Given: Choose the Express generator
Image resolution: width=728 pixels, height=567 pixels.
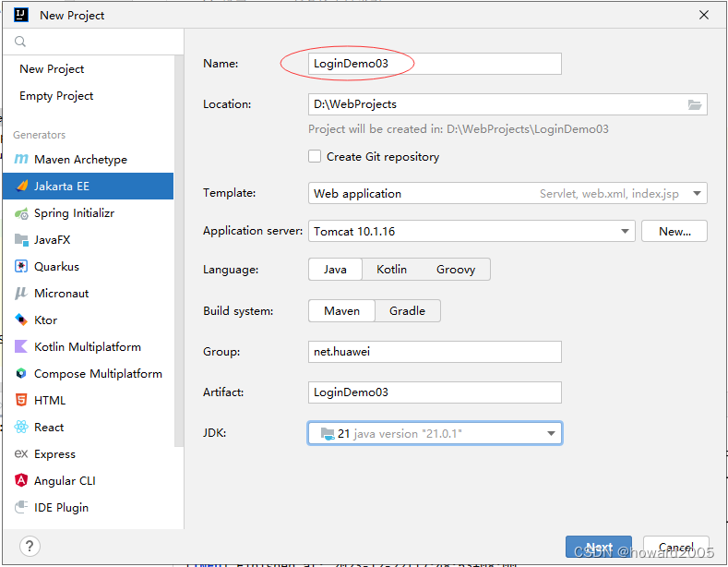Looking at the screenshot, I should click(89, 454).
